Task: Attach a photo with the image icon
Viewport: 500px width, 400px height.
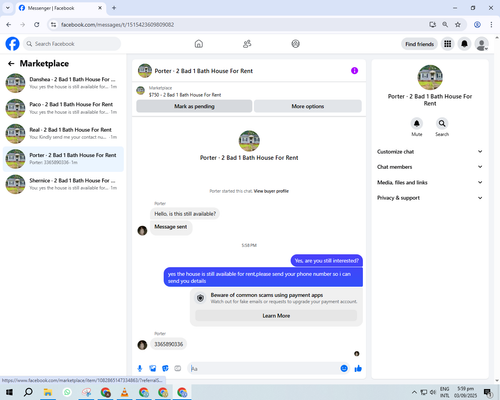Action: tap(153, 368)
